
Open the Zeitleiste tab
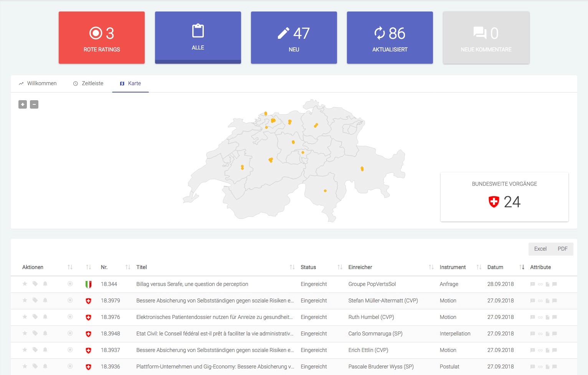[88, 83]
